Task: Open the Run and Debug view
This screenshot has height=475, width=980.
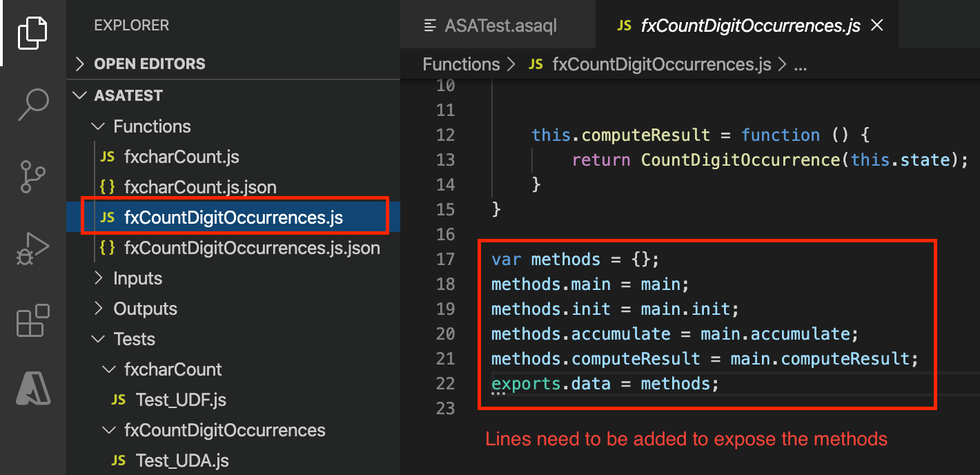Action: tap(32, 249)
